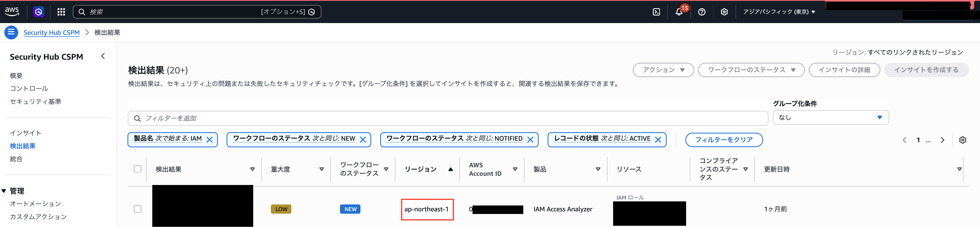Remove the 製品名 IAM filter chip
The height and width of the screenshot is (227, 980).
[210, 140]
